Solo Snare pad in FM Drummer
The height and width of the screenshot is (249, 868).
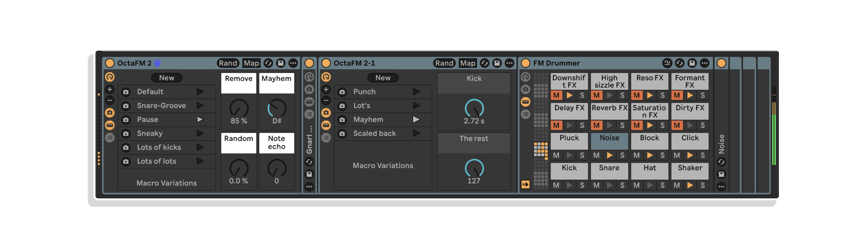point(622,185)
